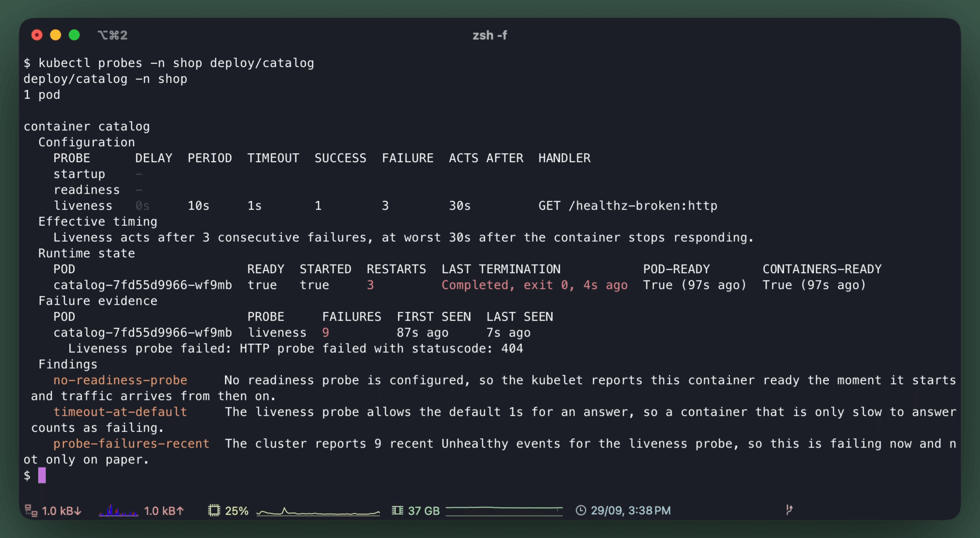Click the git branch icon in status bar
980x538 pixels.
pyautogui.click(x=789, y=510)
